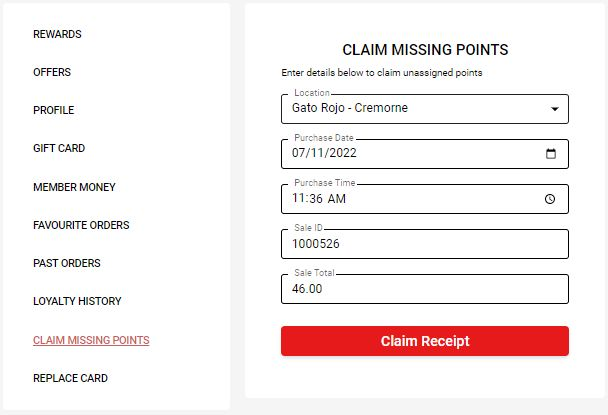Click the Claim Missing Points link
This screenshot has height=415, width=608.
click(x=91, y=340)
